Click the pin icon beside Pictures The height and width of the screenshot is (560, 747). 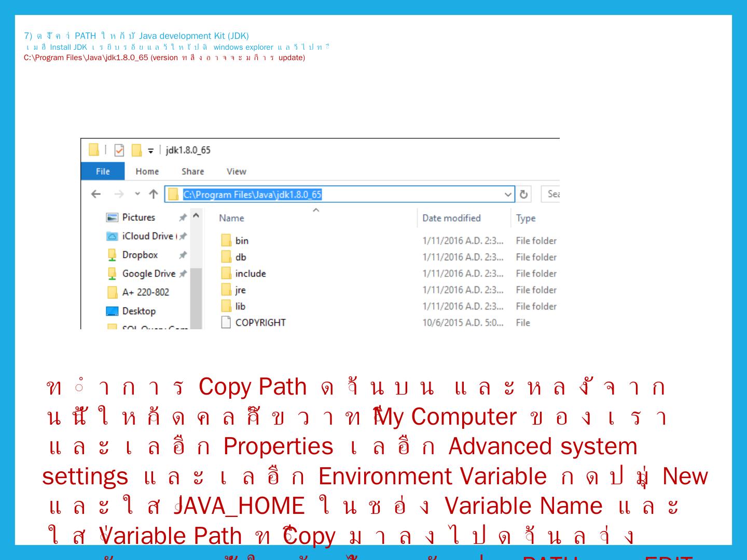(x=183, y=218)
